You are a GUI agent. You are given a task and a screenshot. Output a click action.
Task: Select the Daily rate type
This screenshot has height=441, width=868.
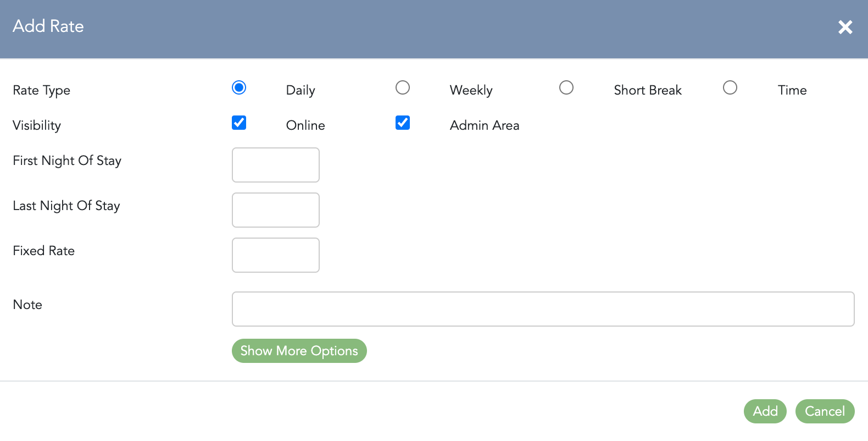tap(239, 87)
